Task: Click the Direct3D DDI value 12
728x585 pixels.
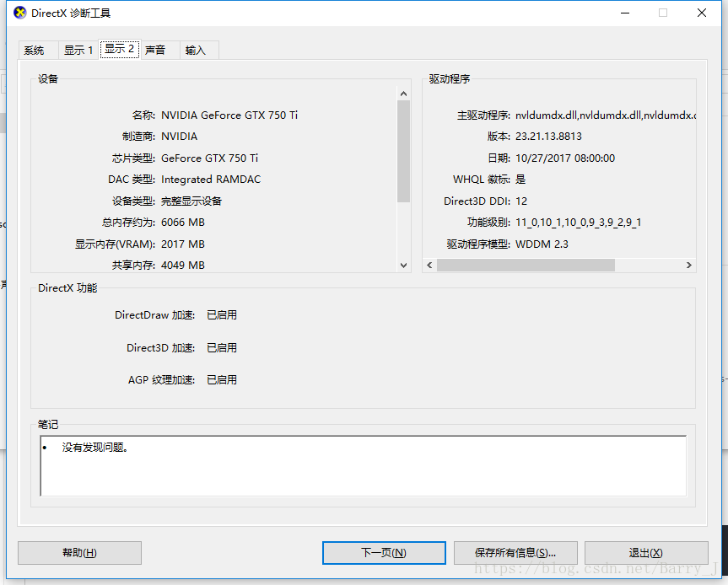Action: click(521, 201)
